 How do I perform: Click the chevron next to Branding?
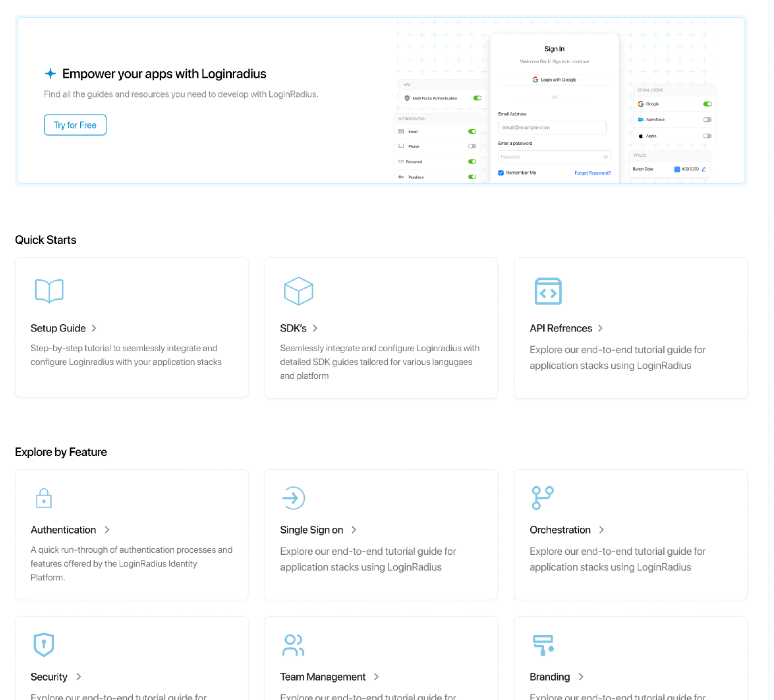pyautogui.click(x=581, y=677)
